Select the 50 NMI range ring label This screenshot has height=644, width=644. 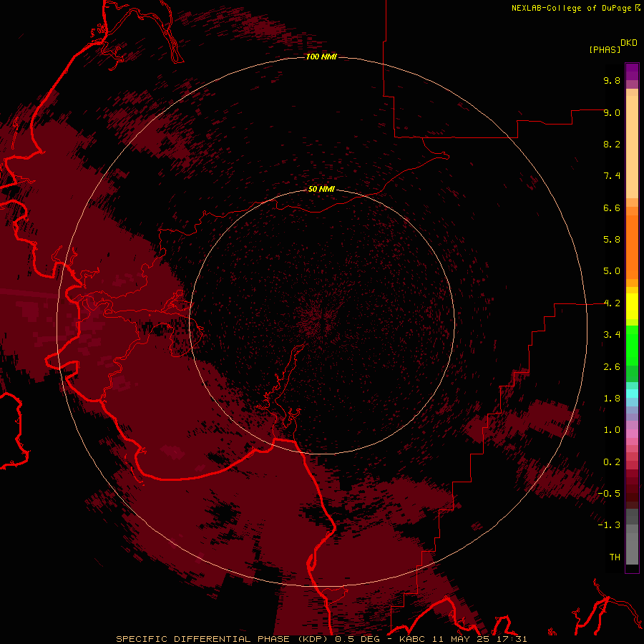[x=321, y=189]
